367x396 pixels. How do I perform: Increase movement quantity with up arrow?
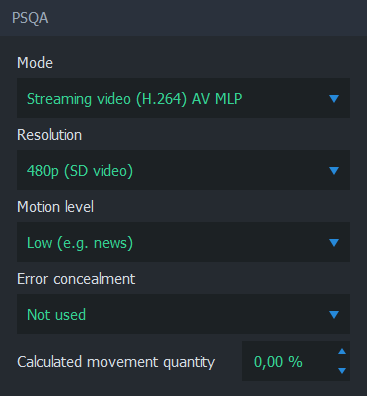click(x=342, y=351)
